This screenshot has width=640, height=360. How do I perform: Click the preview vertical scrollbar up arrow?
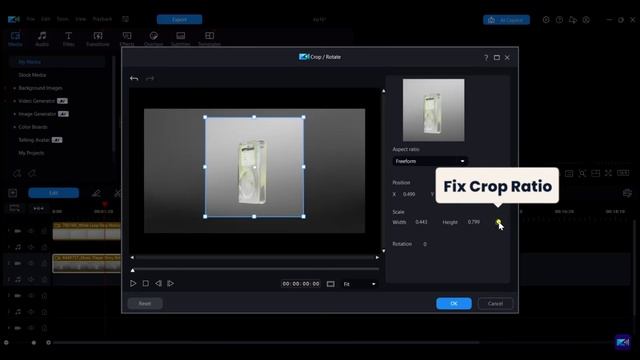[x=384, y=91]
